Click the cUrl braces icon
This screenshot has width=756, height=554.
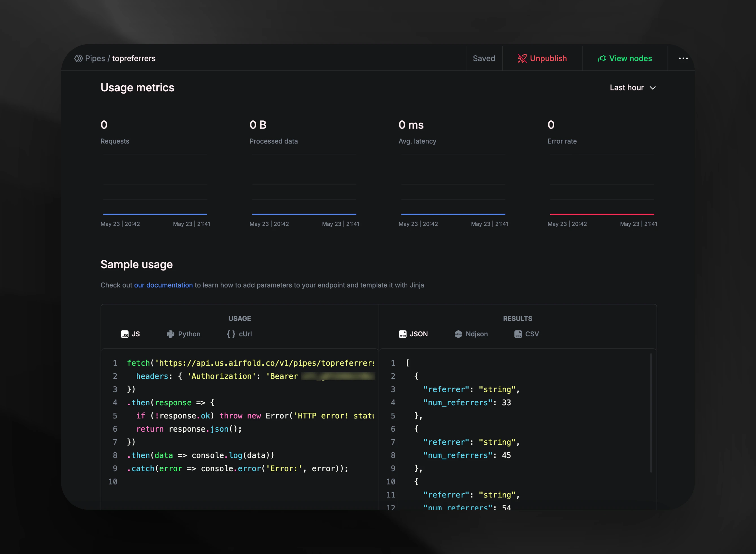pyautogui.click(x=231, y=334)
